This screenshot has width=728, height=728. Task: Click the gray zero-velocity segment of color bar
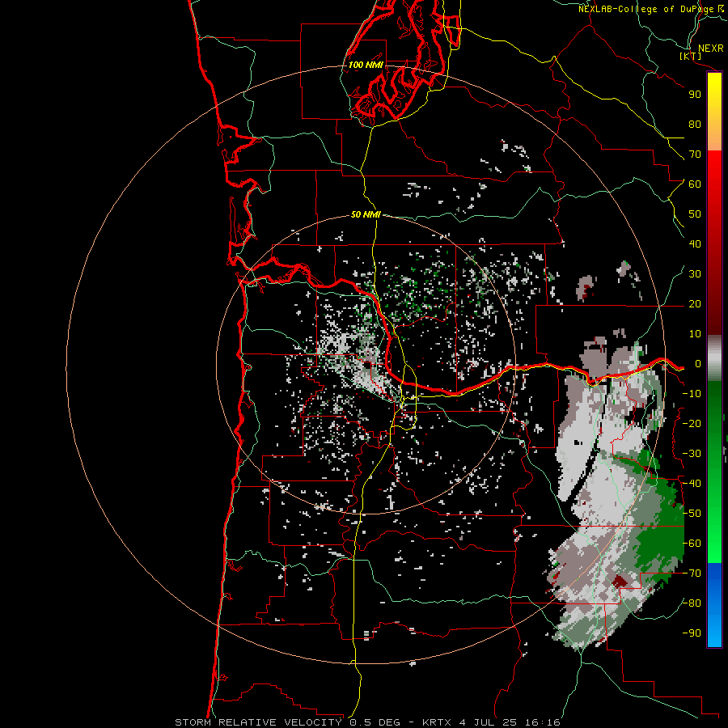[x=714, y=358]
